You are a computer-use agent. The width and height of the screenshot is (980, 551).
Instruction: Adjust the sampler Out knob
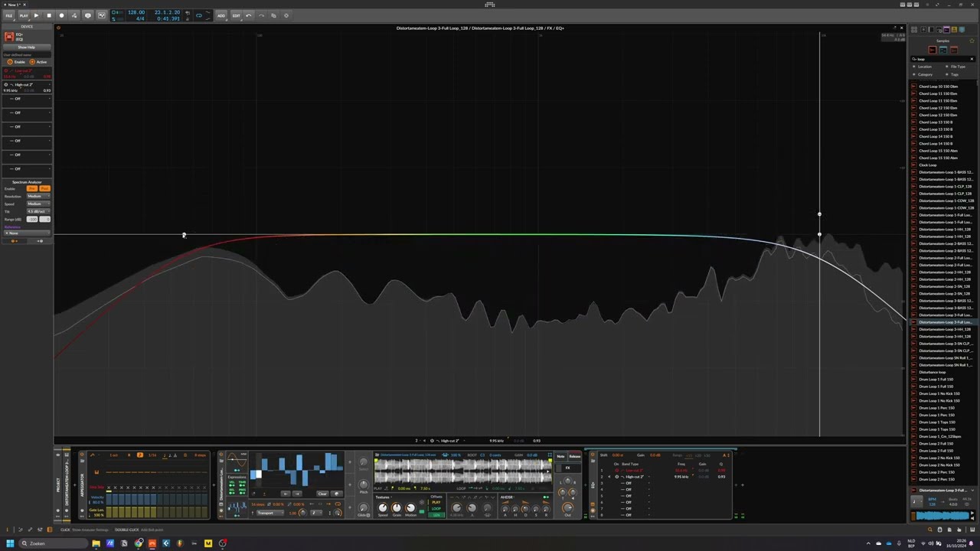[567, 507]
